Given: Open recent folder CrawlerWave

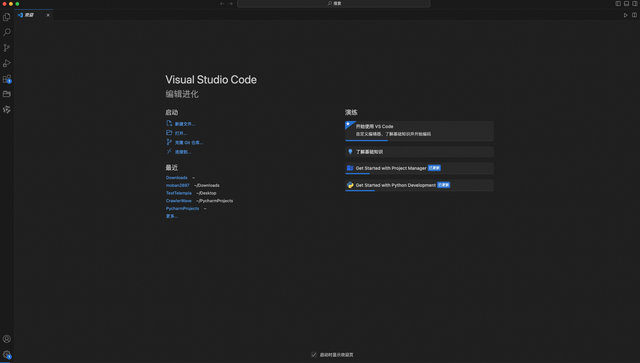Looking at the screenshot, I should click(178, 201).
